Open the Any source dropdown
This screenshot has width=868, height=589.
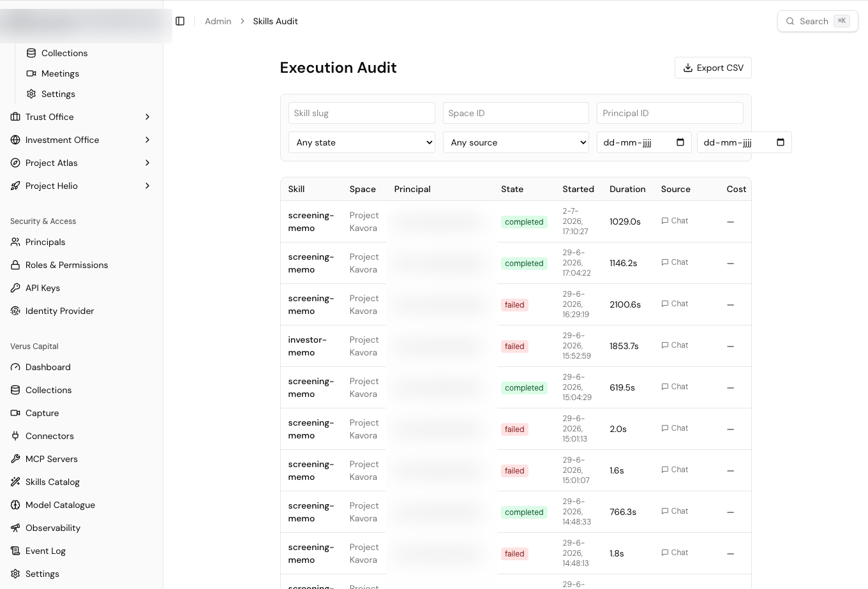pos(516,142)
